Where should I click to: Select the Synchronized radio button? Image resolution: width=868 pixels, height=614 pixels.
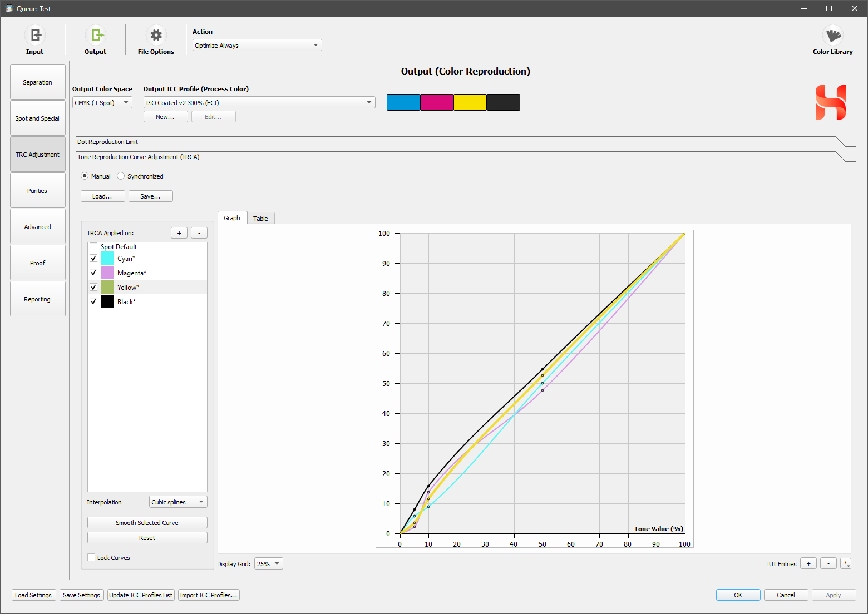(121, 176)
